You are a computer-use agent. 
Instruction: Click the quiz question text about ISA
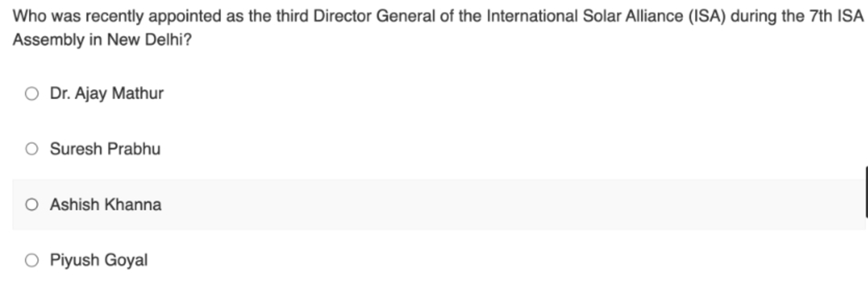[438, 28]
